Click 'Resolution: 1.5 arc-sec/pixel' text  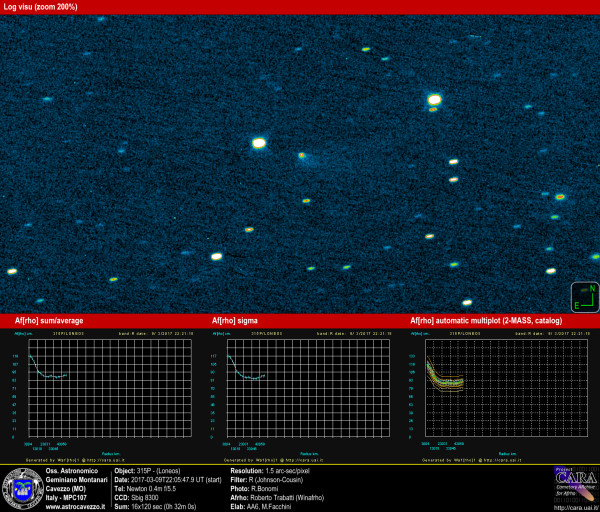pyautogui.click(x=270, y=471)
